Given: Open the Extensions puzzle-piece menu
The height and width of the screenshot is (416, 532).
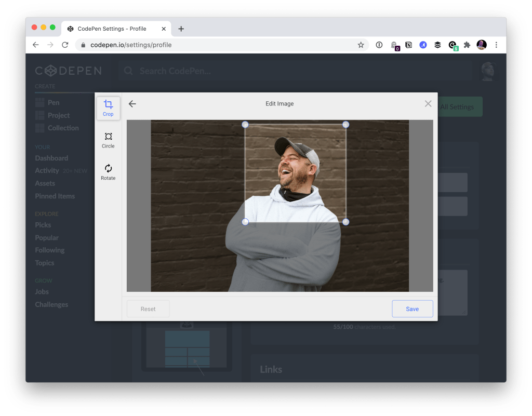Looking at the screenshot, I should (x=466, y=45).
